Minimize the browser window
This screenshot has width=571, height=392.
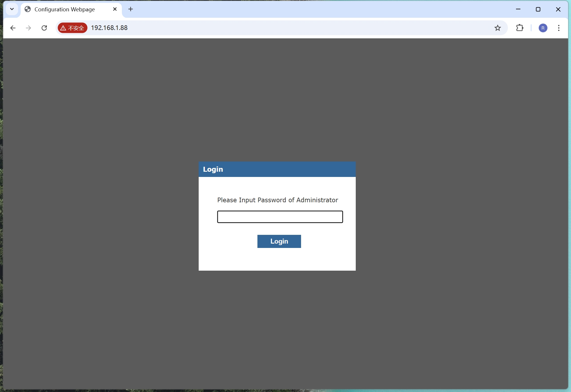coord(518,9)
